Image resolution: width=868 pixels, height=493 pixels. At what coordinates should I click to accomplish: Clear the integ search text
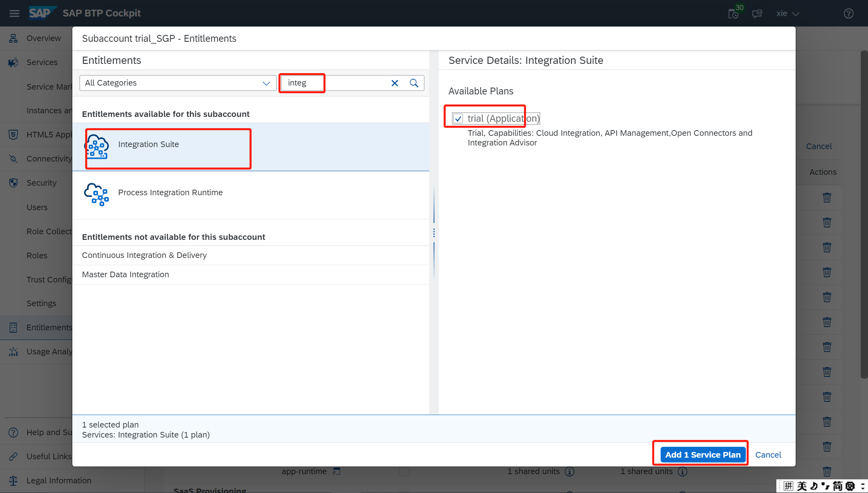(x=395, y=83)
